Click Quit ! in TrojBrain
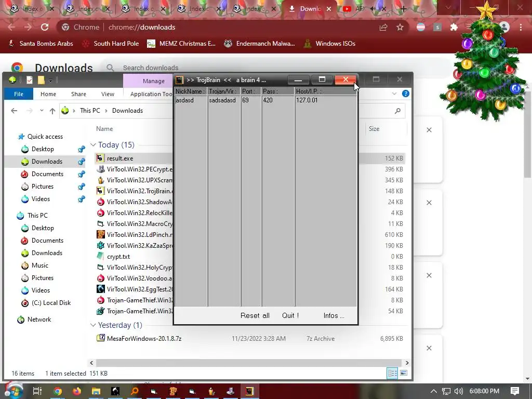The height and width of the screenshot is (399, 532). (290, 315)
